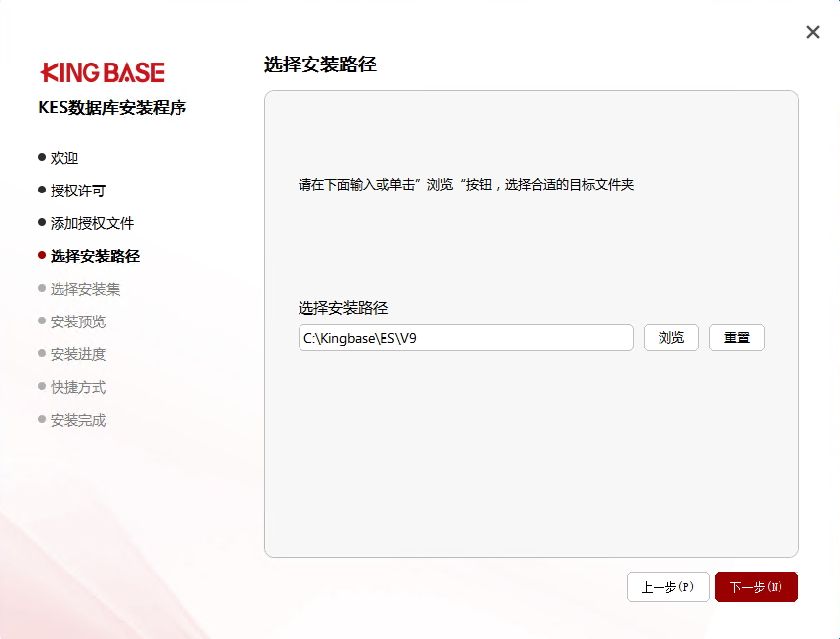Click the KINGBASE logo
Viewport: 840px width, 639px height.
(x=102, y=72)
